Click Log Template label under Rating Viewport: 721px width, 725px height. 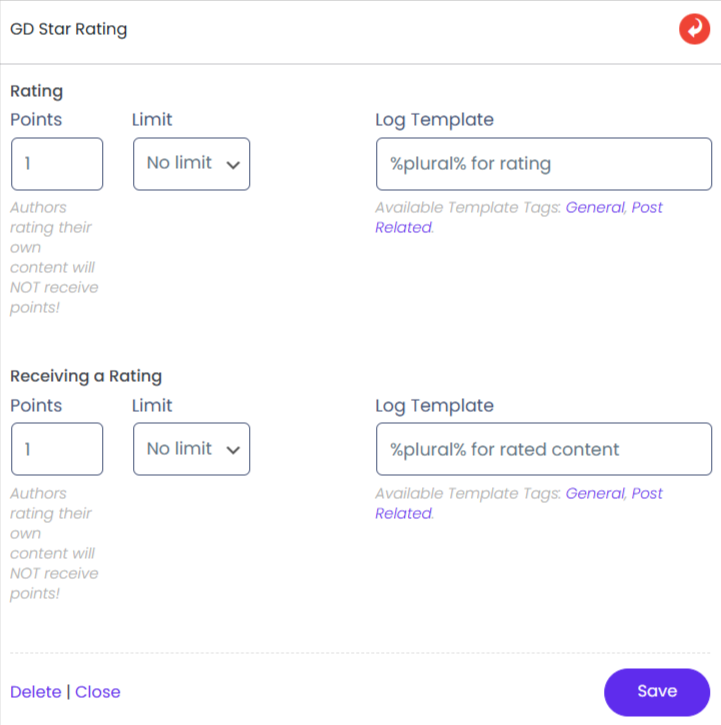(434, 120)
